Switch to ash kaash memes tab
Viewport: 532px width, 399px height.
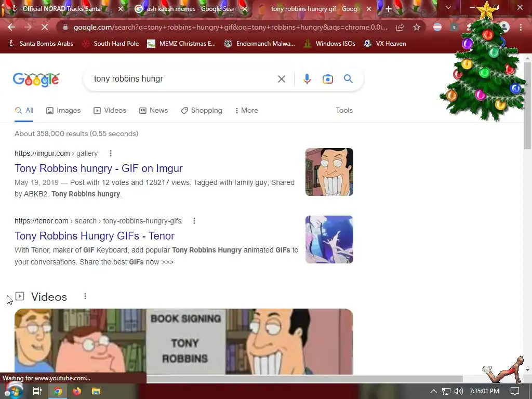(x=191, y=9)
